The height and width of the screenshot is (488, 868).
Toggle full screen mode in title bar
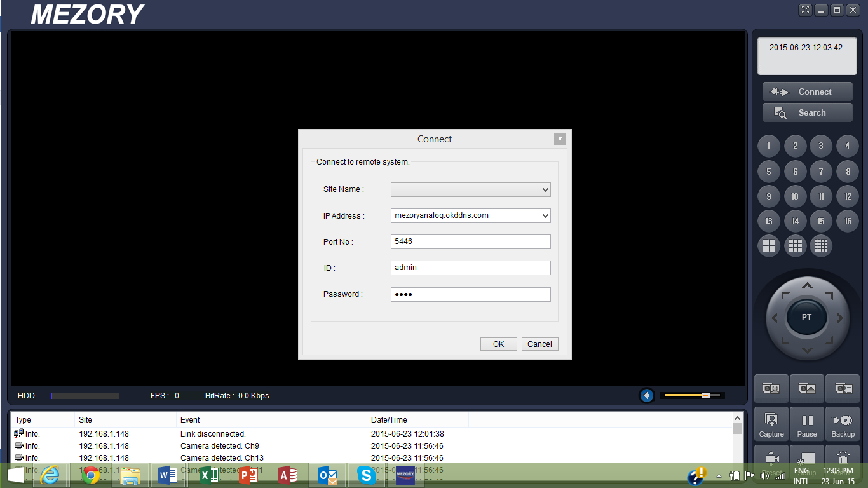coord(806,10)
